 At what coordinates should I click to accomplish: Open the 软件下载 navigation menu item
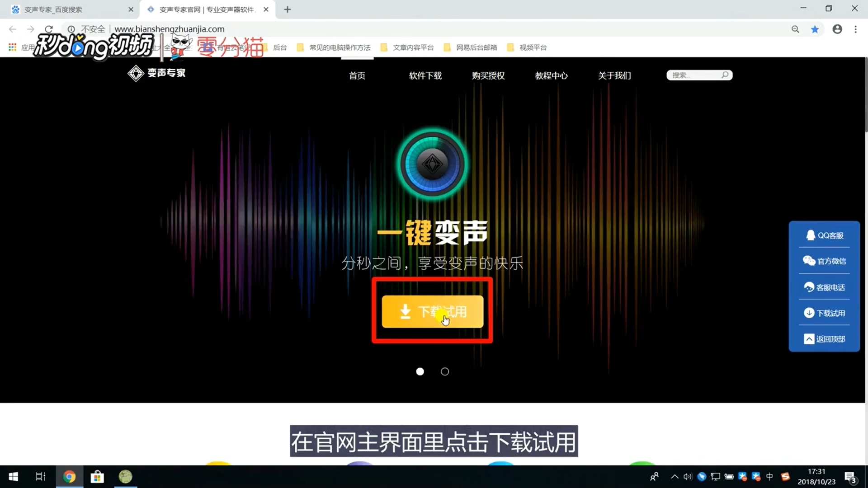[x=425, y=75]
